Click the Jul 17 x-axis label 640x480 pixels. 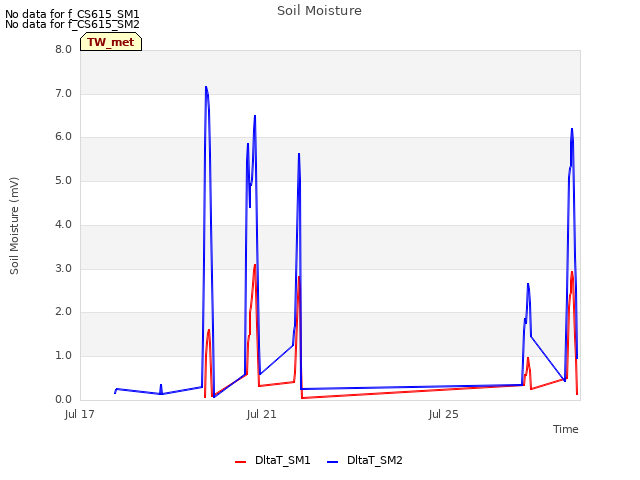coord(80,414)
